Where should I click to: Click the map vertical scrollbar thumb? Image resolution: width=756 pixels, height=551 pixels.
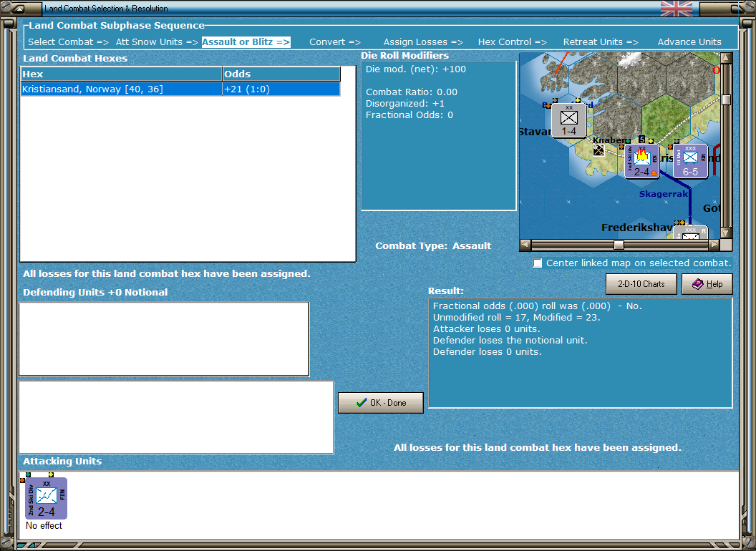[x=726, y=99]
